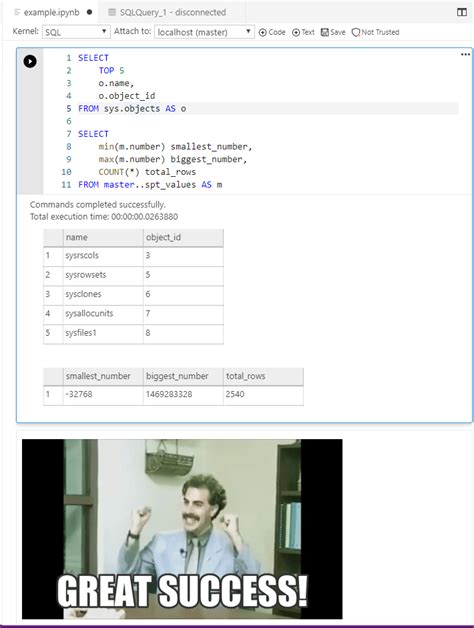
Task: Select the '-32768' value cell
Action: 103,395
